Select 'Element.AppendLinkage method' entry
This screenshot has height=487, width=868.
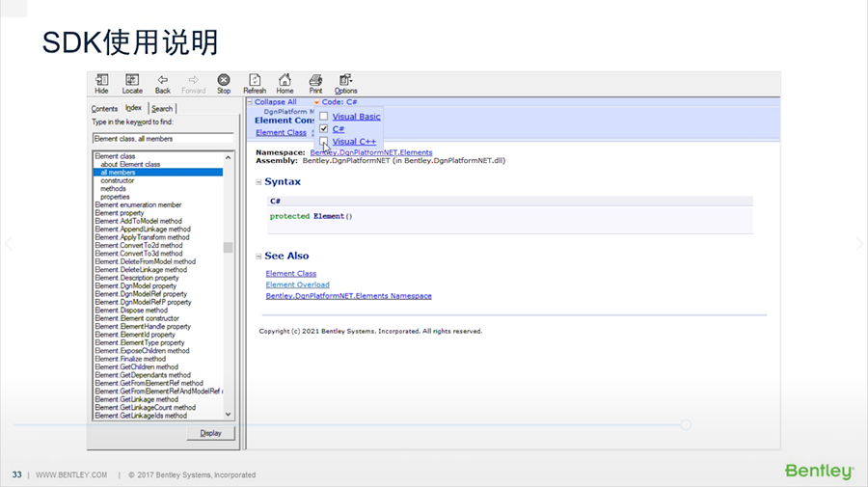coord(143,230)
